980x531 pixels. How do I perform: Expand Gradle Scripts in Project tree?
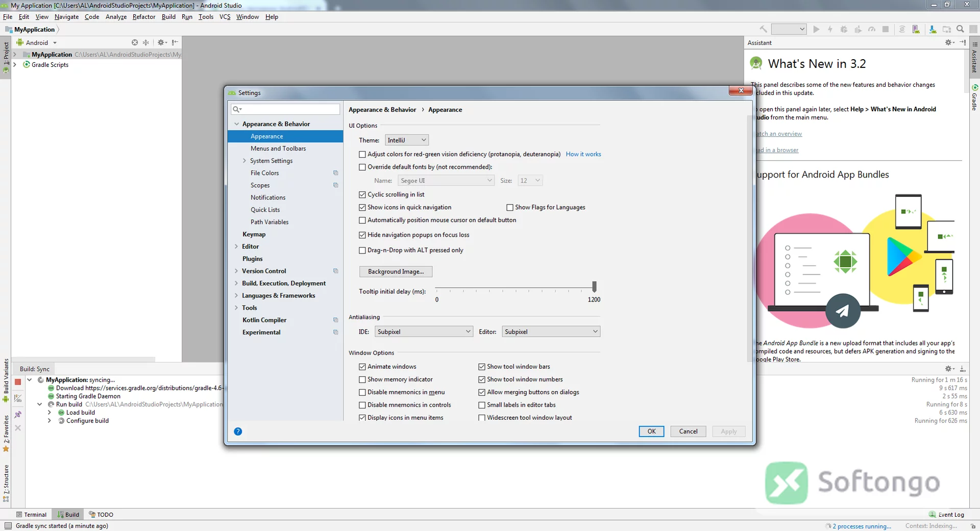coord(14,65)
